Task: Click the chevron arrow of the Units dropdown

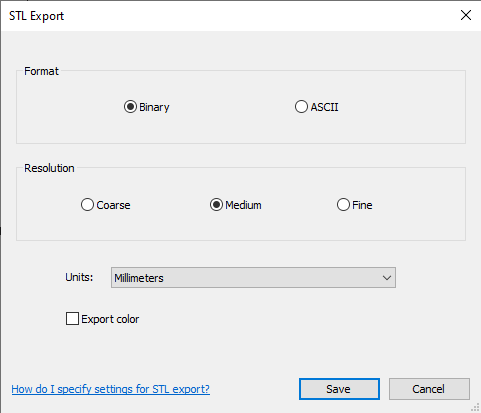Action: click(387, 278)
